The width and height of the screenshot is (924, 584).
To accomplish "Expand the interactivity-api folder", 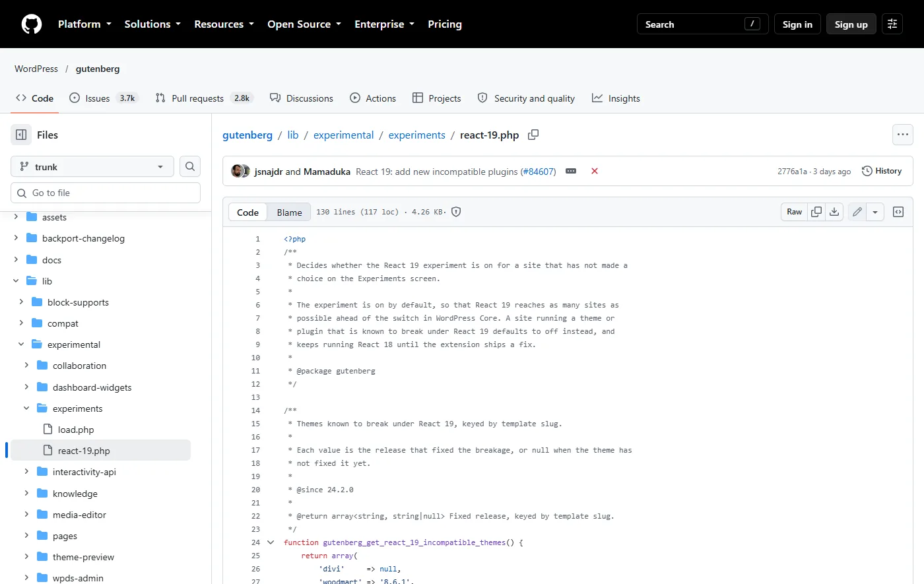I will (26, 472).
